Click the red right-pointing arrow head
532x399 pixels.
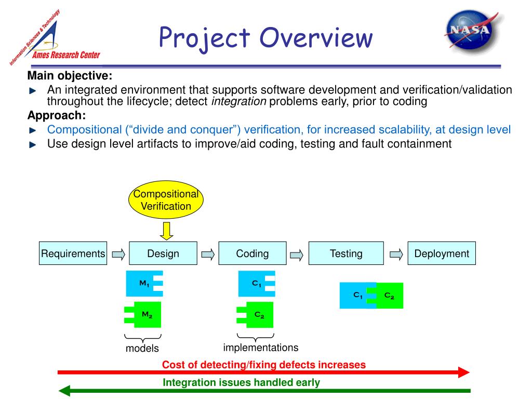(x=464, y=372)
